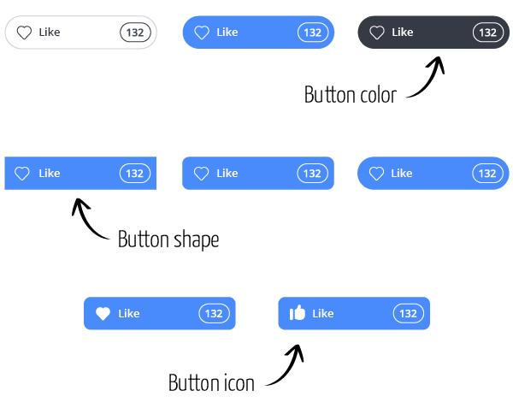
Task: Click heart icon in blue pill top-row button
Action: (202, 33)
